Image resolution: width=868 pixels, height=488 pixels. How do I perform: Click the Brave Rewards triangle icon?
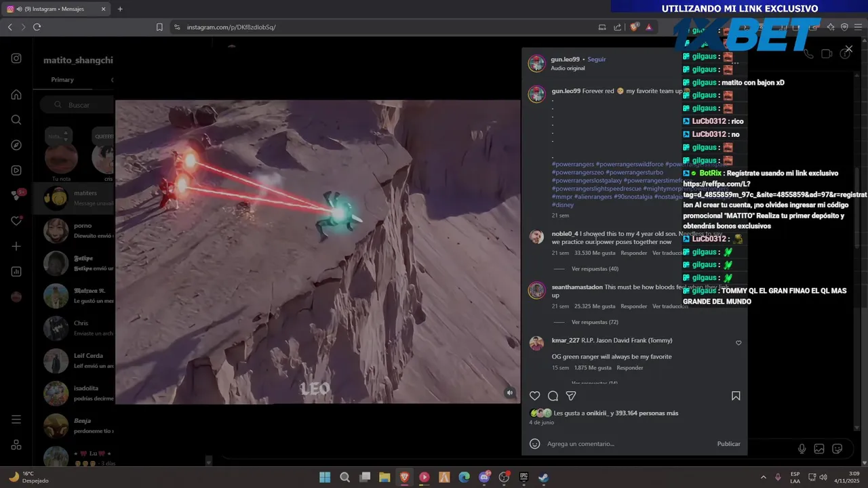(x=649, y=27)
